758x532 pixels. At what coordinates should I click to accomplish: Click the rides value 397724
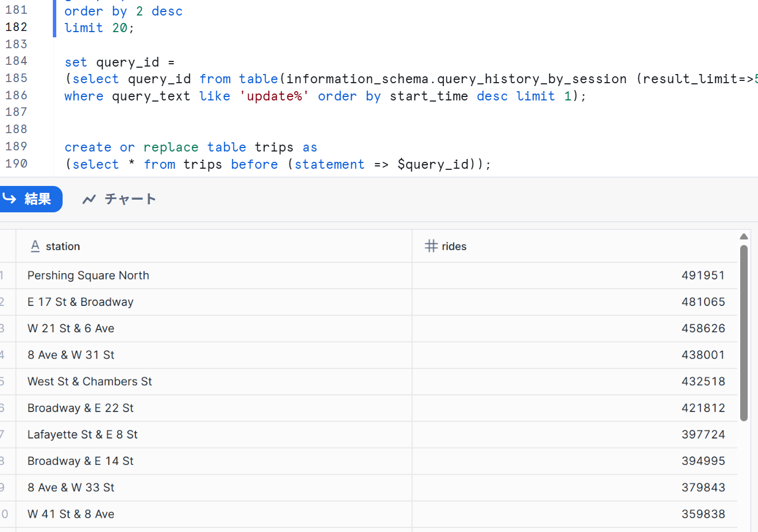click(x=703, y=434)
